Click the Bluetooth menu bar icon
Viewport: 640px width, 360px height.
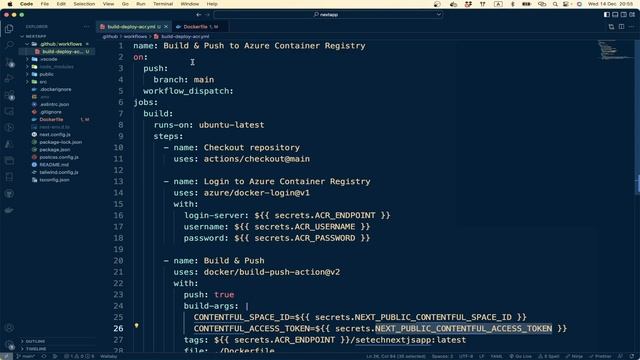pos(512,4)
